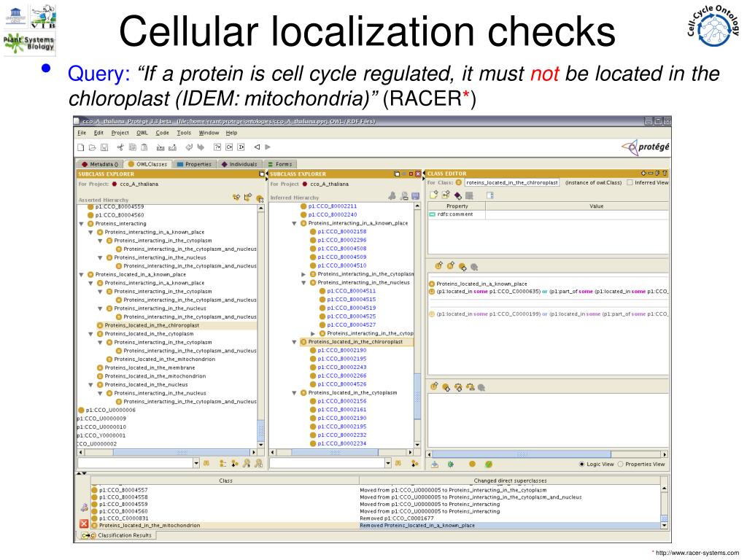Select the Properties View radio button

point(621,464)
